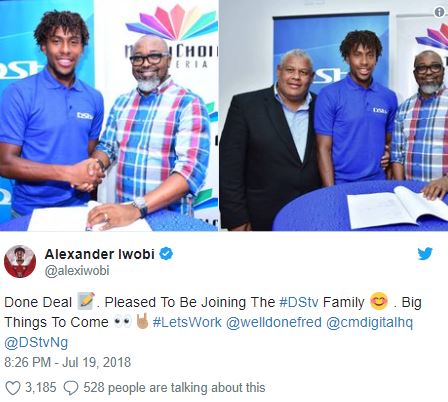Click the blue verified badge icon
This screenshot has height=402, width=448.
coord(166,254)
